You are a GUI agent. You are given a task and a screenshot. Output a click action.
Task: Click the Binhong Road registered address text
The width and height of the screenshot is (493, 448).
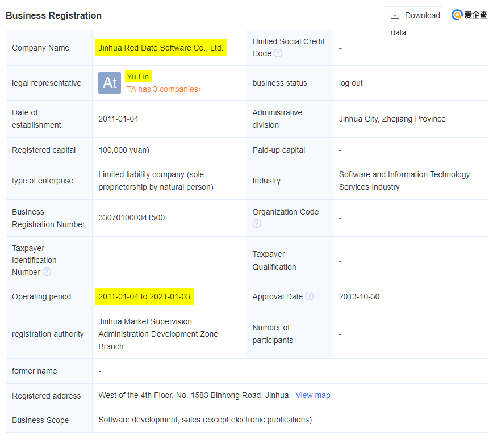(x=193, y=395)
